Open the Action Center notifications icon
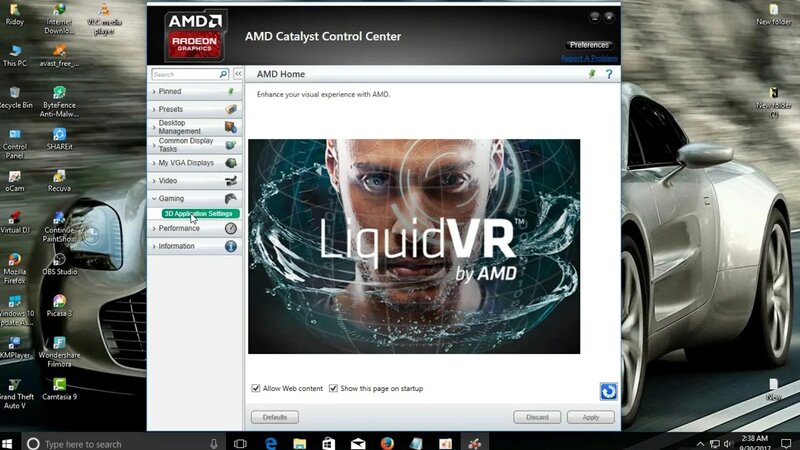Screen dimensions: 800x450 (786, 444)
